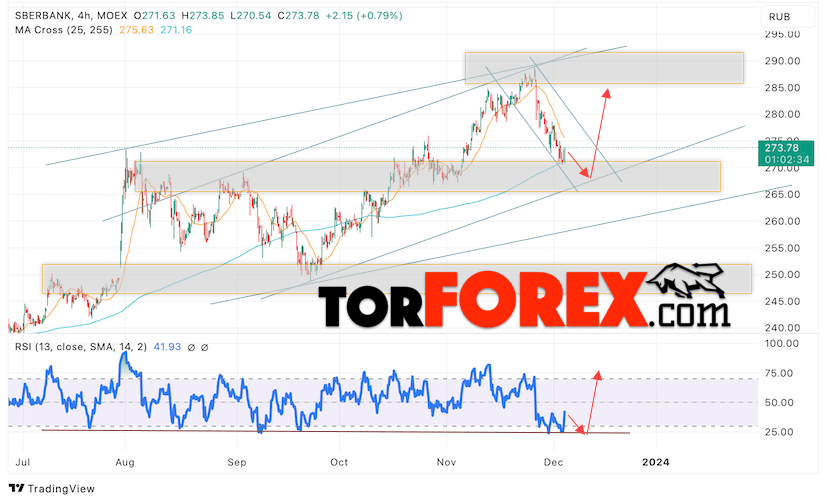
Task: Click the Oct label on the time axis
Action: coord(339,462)
